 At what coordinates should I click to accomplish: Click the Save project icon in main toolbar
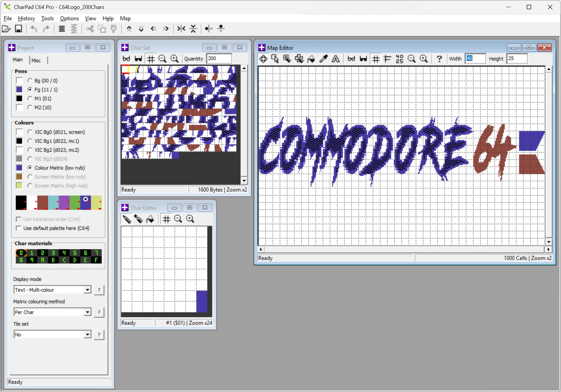point(18,29)
